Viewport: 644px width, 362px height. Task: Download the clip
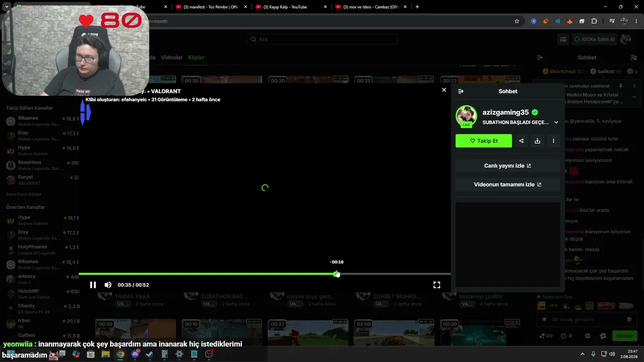[x=537, y=141]
